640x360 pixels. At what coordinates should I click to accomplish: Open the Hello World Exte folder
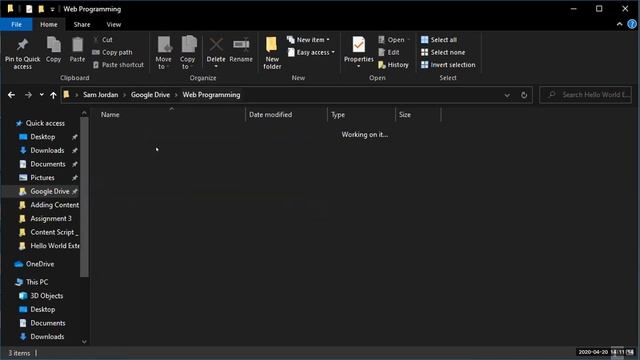(x=55, y=246)
